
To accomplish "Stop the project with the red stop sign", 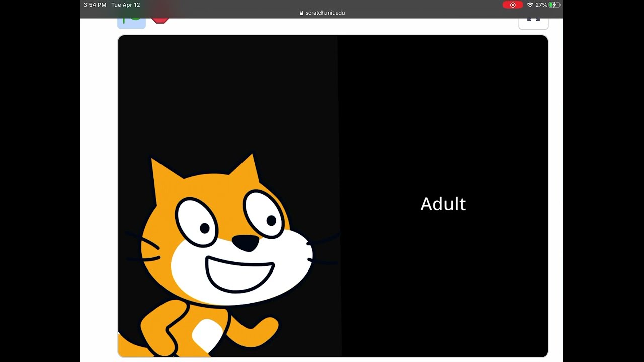I will [x=160, y=21].
